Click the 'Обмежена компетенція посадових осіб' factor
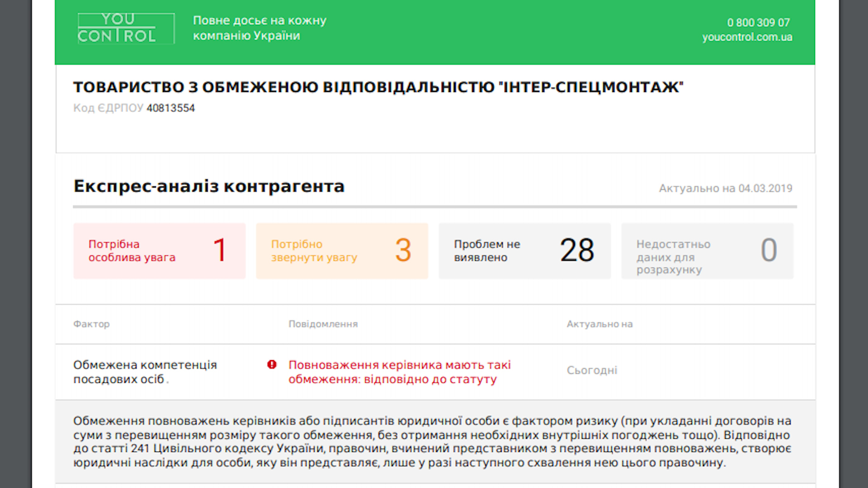Image resolution: width=868 pixels, height=488 pixels. coord(145,372)
